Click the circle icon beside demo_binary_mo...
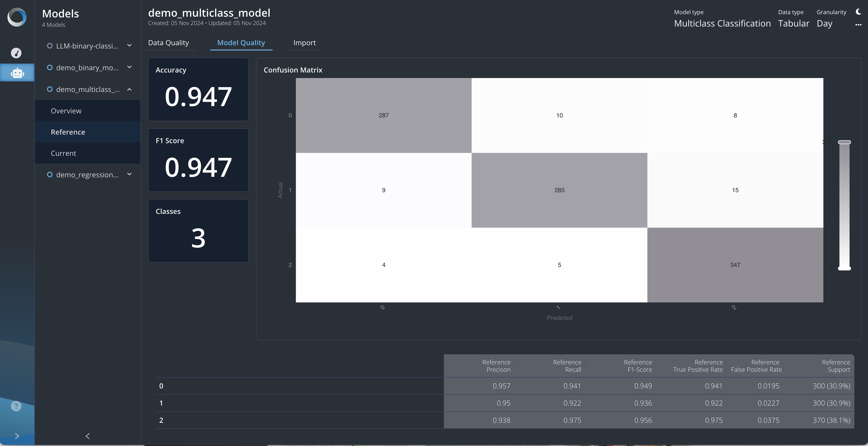This screenshot has width=868, height=446. pyautogui.click(x=50, y=67)
